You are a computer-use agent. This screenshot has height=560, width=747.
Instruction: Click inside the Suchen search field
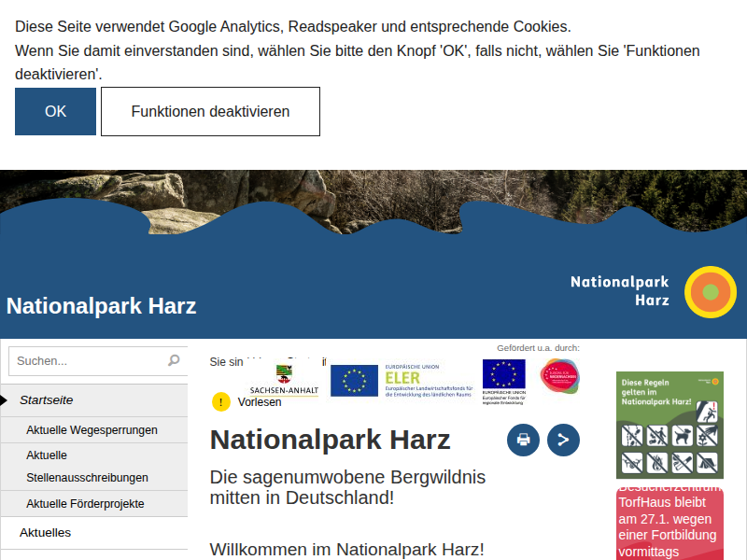point(84,360)
